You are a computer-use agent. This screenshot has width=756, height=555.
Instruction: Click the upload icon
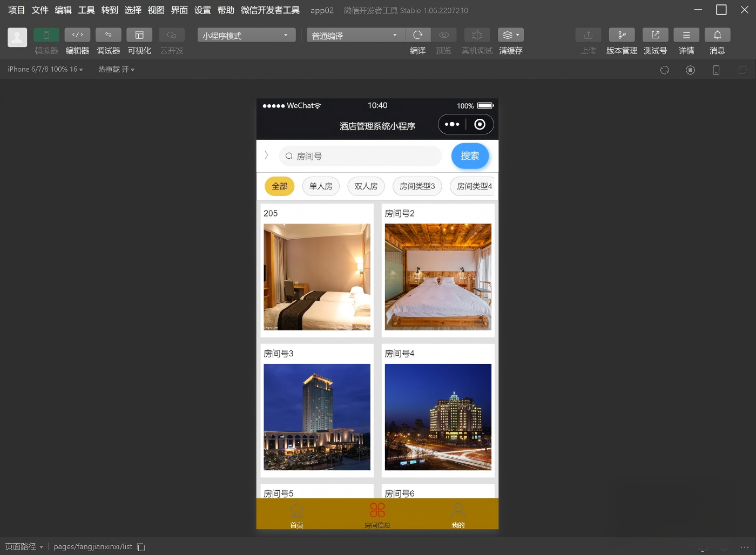coord(589,35)
